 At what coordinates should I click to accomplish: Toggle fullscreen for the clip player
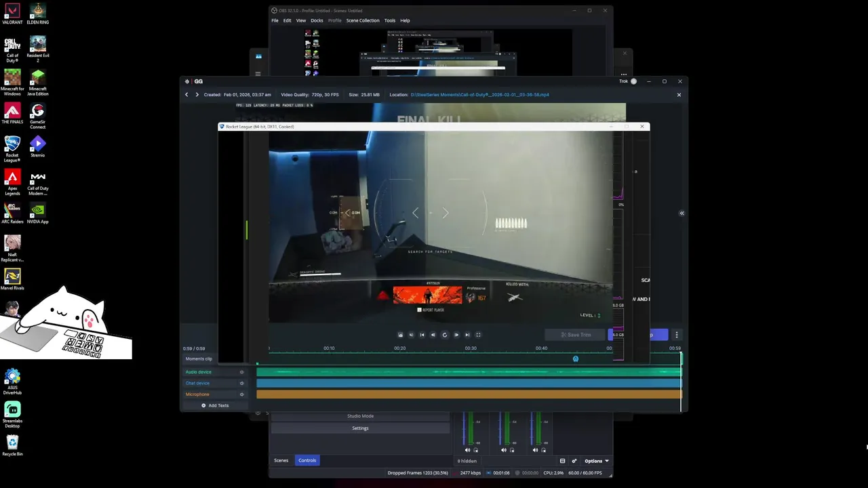coord(478,335)
